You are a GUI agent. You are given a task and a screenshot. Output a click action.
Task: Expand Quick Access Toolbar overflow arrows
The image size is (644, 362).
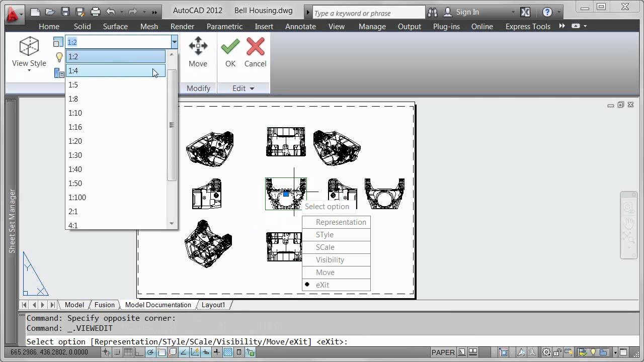154,12
